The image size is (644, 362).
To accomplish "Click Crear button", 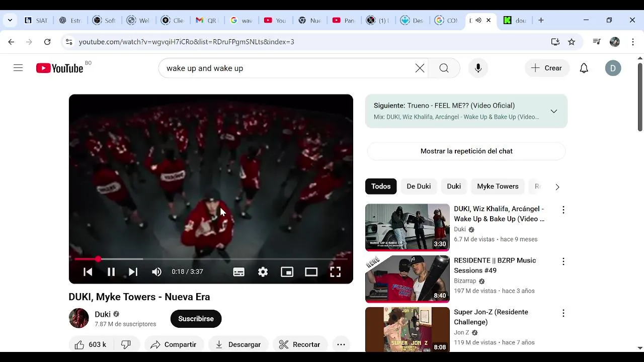I will pyautogui.click(x=547, y=68).
